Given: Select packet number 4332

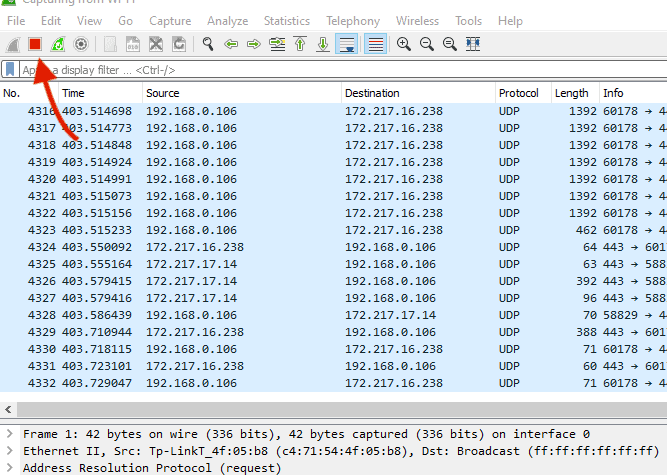Looking at the screenshot, I should point(334,383).
